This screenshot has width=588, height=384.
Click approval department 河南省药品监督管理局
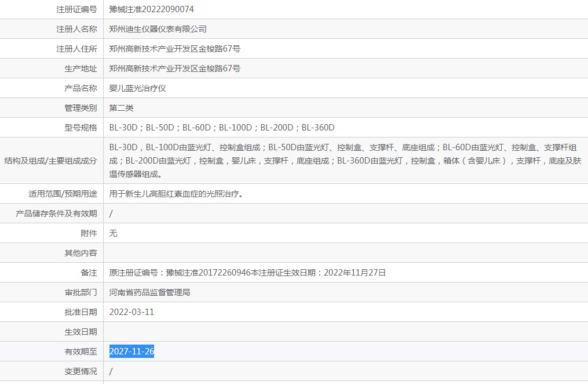pyautogui.click(x=149, y=292)
